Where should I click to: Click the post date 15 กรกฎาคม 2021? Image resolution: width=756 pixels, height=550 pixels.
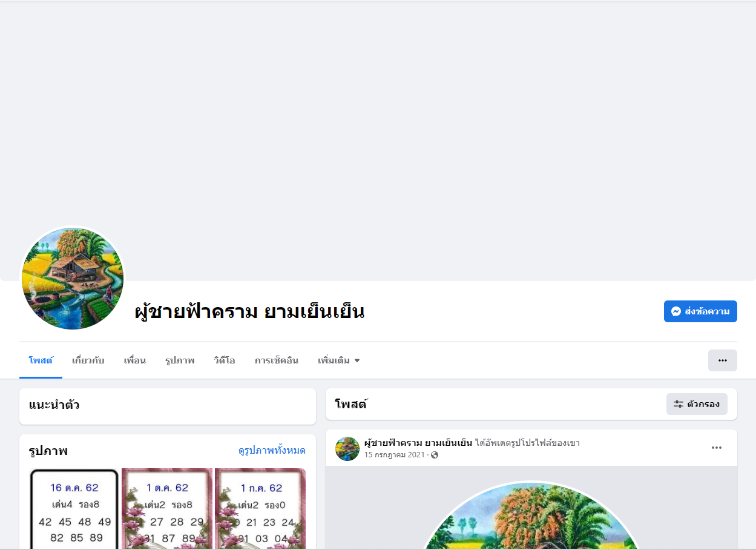point(394,455)
